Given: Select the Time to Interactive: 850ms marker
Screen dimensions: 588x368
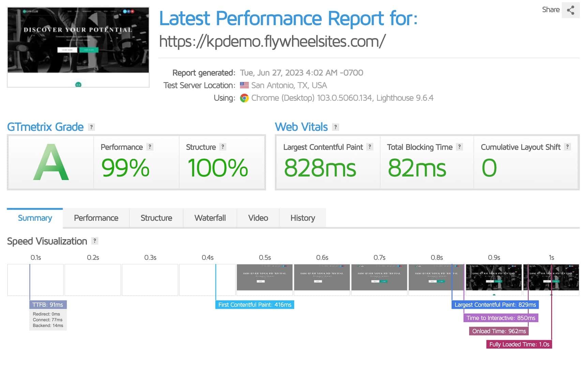Looking at the screenshot, I should point(500,318).
